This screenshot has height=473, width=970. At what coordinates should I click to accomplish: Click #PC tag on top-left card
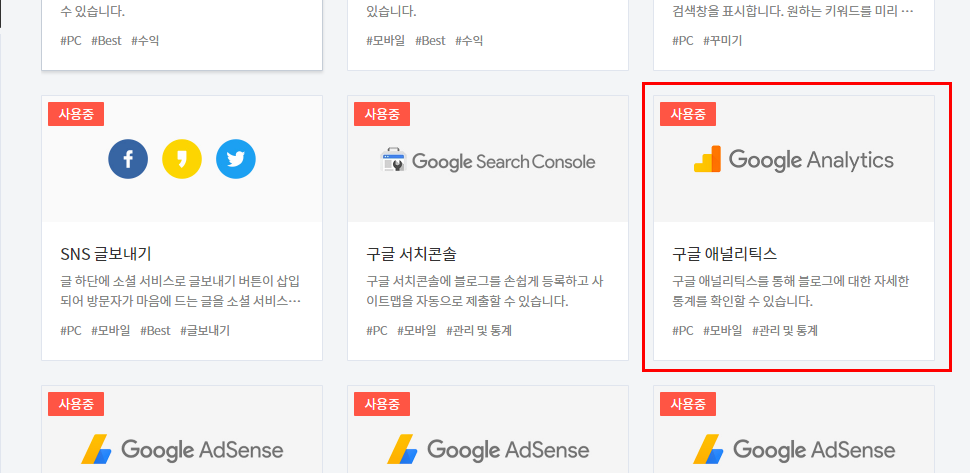pyautogui.click(x=71, y=41)
